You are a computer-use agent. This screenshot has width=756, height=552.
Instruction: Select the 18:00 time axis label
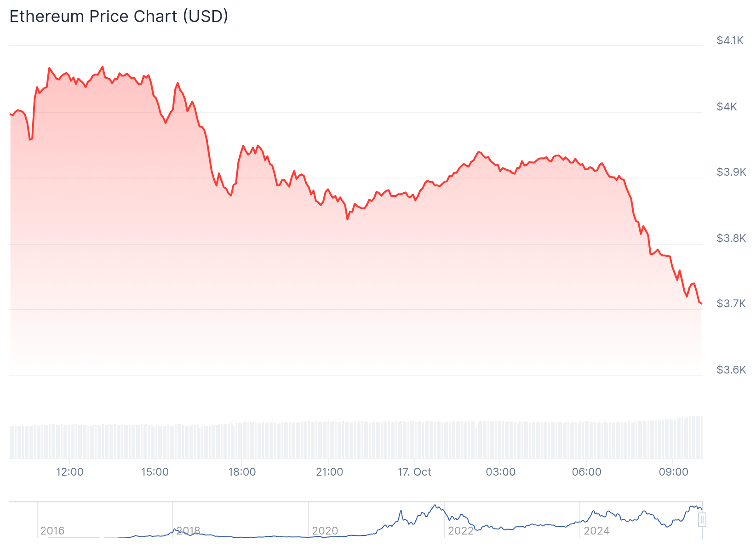coord(242,472)
